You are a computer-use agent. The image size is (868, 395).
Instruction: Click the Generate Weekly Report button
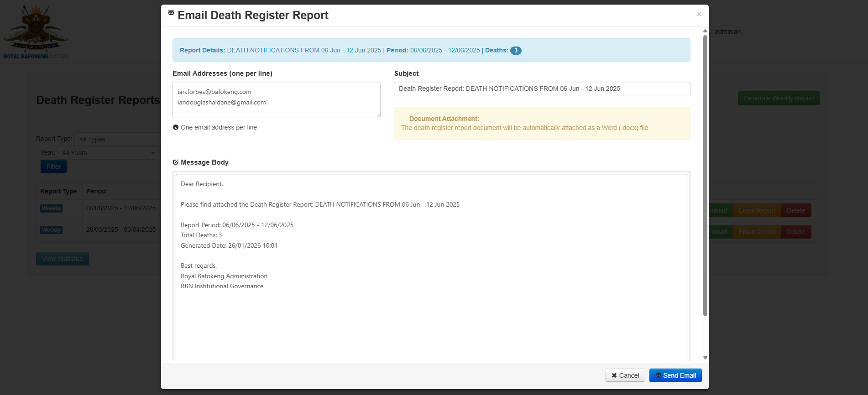tap(778, 98)
